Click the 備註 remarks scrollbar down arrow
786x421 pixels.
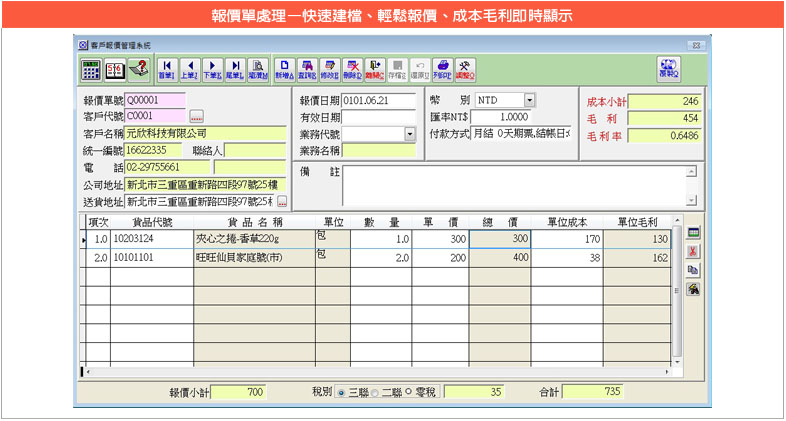[691, 200]
